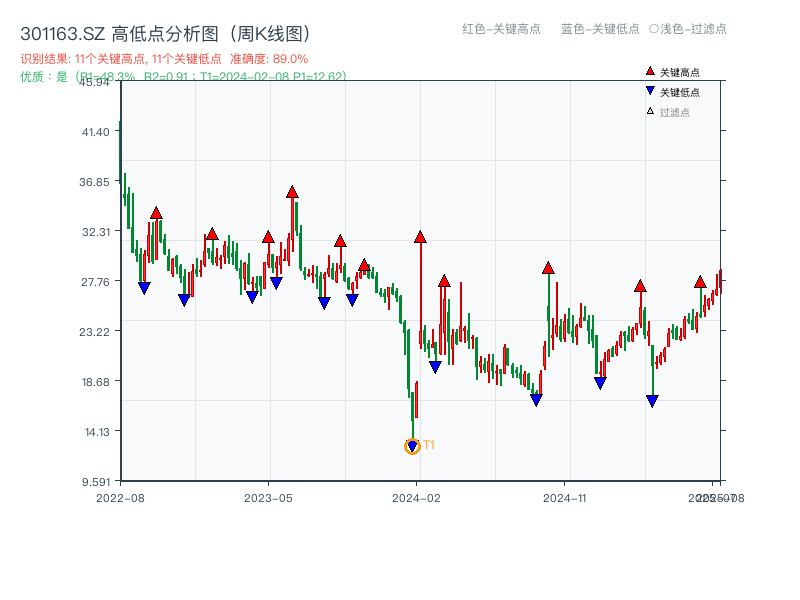Click the orange T1 label
800x600 pixels.
pos(429,445)
